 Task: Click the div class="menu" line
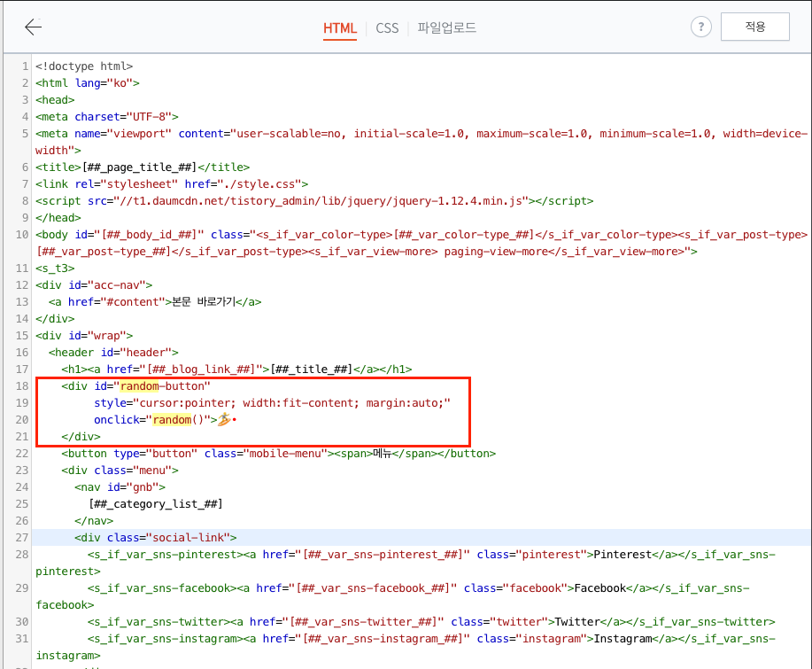(x=120, y=471)
